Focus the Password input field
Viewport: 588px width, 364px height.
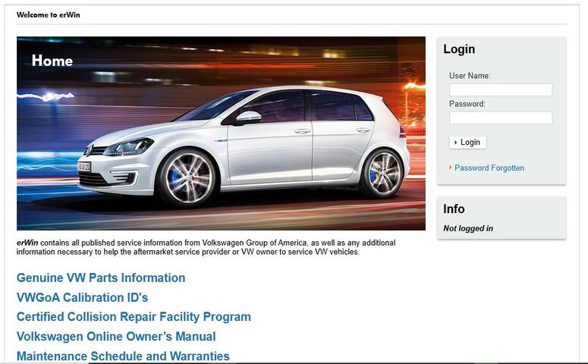tap(501, 118)
